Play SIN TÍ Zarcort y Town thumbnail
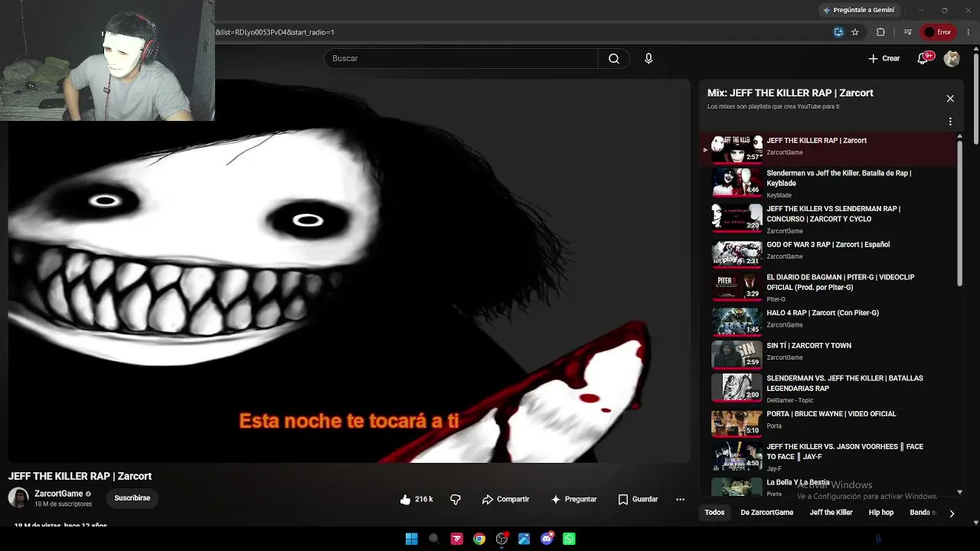The height and width of the screenshot is (551, 980). point(737,354)
